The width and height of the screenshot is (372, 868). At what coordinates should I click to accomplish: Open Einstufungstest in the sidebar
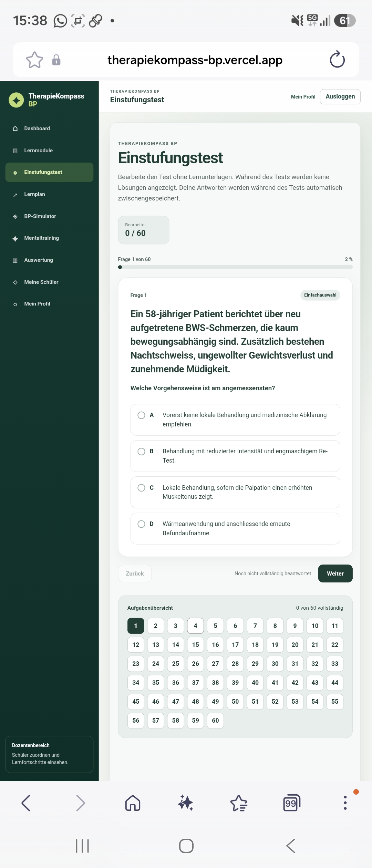tap(49, 172)
